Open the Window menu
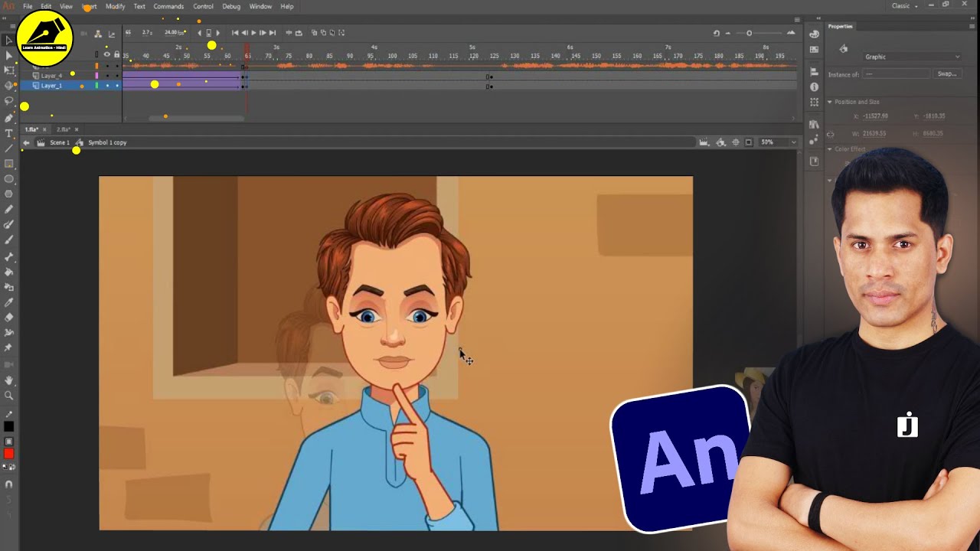The width and height of the screenshot is (980, 551). (260, 6)
